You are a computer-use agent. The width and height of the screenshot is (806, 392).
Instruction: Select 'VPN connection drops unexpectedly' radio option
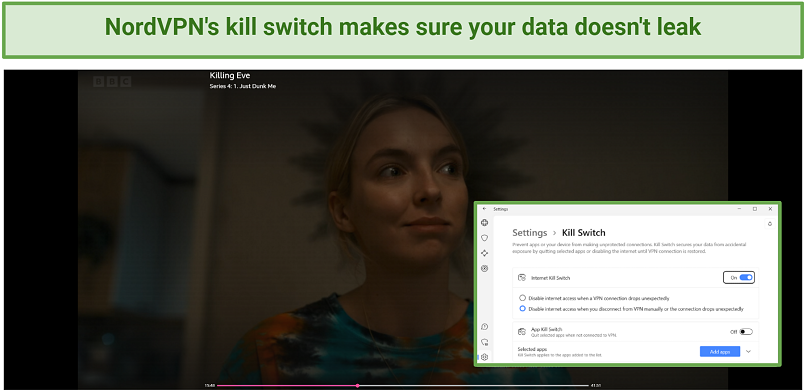(523, 298)
